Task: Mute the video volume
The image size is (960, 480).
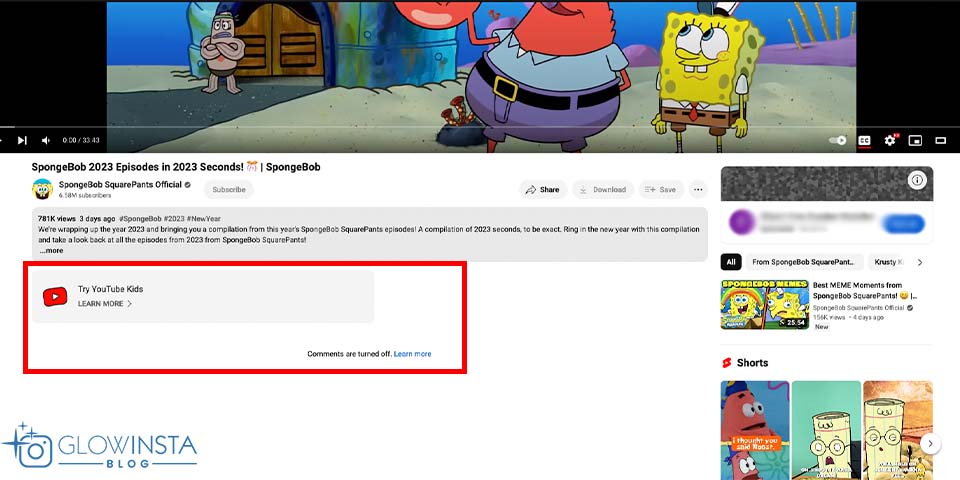Action: pos(46,140)
